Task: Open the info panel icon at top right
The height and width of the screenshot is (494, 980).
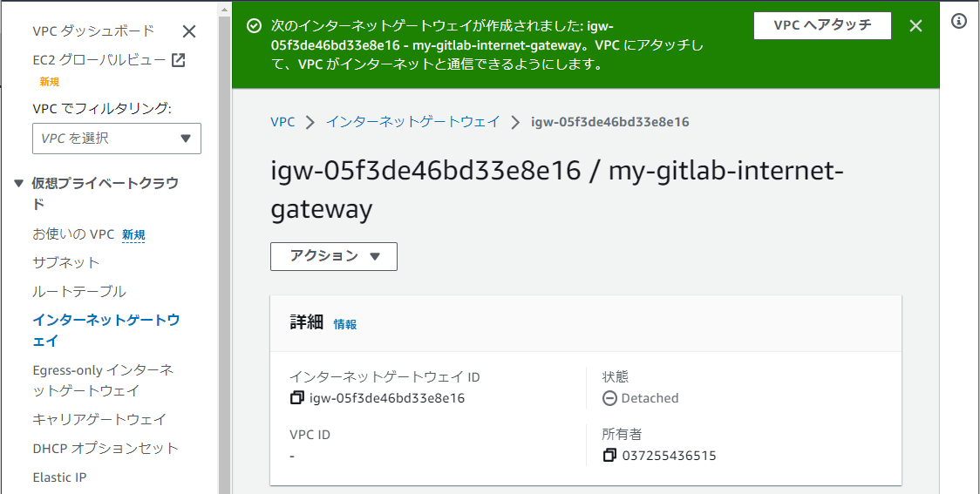Action: pos(959,21)
